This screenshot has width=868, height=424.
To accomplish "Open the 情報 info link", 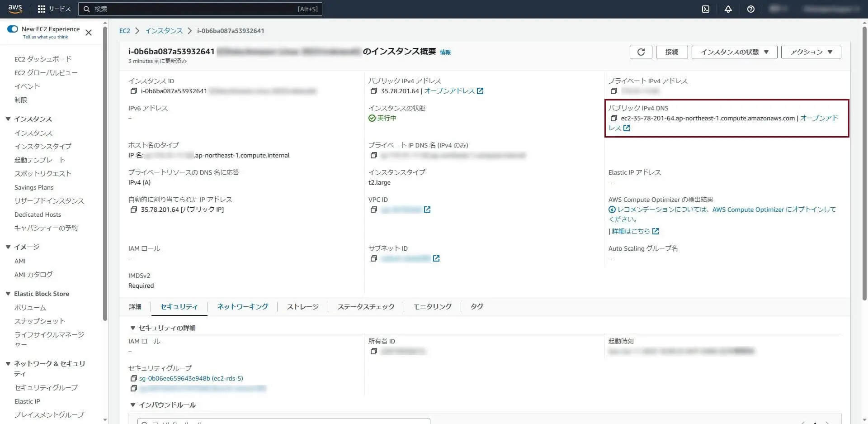I will [445, 52].
